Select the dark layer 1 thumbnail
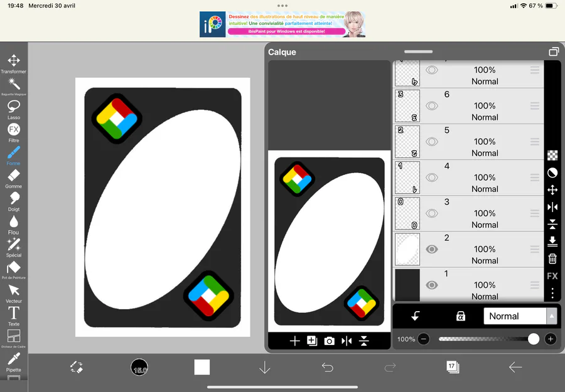565x392 pixels. [407, 285]
